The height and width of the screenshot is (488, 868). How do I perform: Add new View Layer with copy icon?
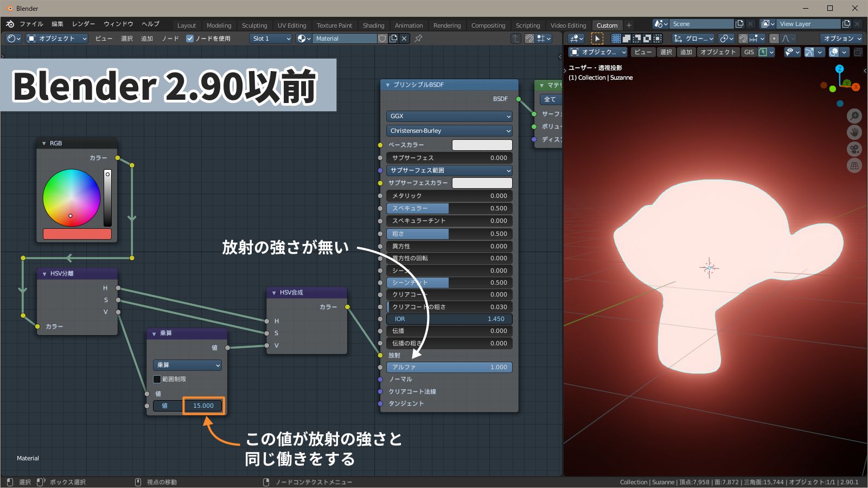[846, 24]
